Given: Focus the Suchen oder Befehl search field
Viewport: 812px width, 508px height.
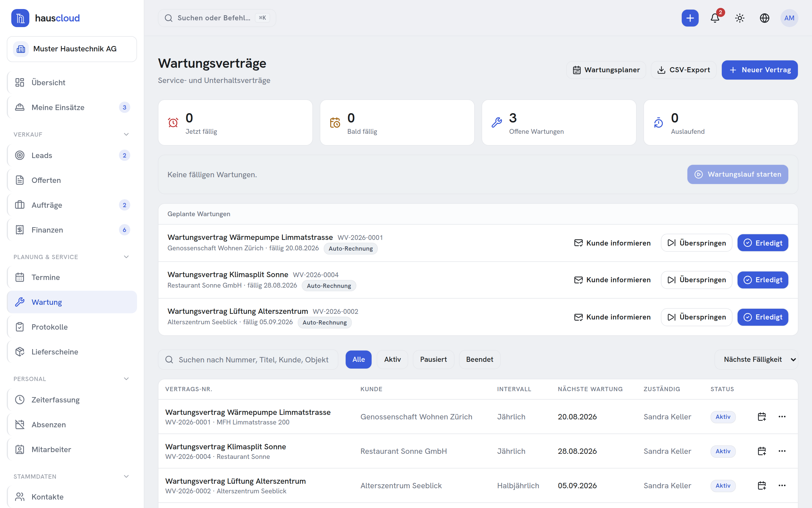Looking at the screenshot, I should pyautogui.click(x=217, y=18).
